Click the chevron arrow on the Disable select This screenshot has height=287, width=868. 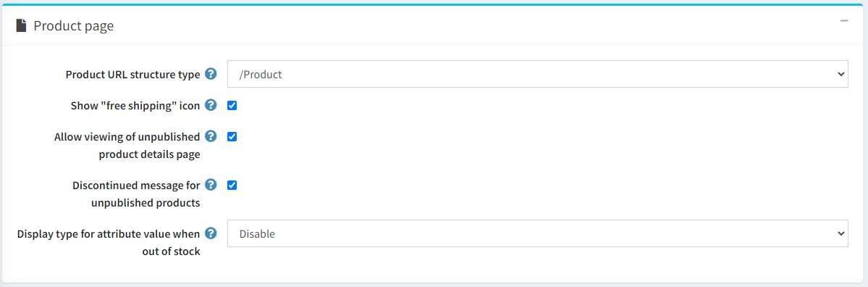(x=841, y=233)
